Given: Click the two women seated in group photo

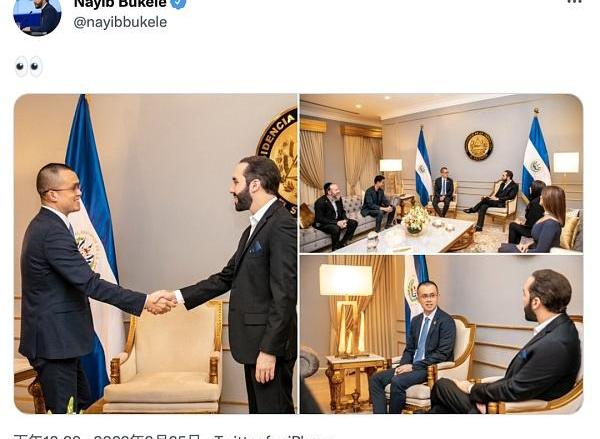Looking at the screenshot, I should [537, 217].
